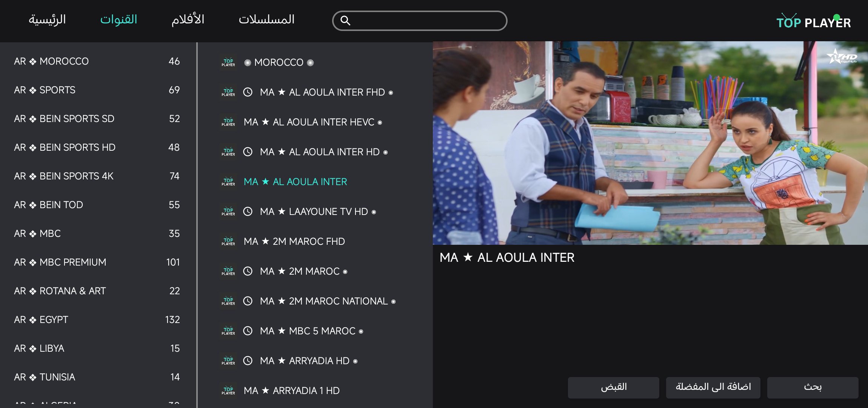Open the المسلسلات series tab
868x408 pixels.
(266, 20)
